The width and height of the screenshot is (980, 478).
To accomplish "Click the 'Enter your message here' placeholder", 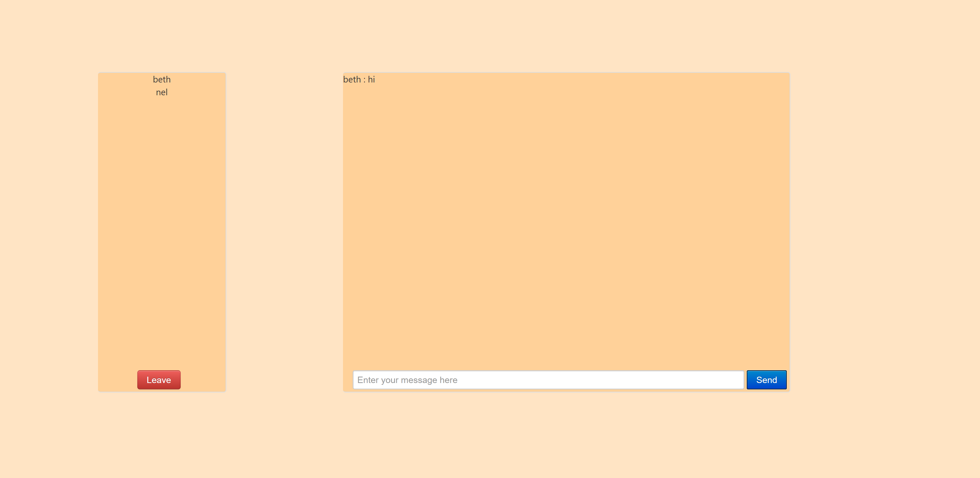I will click(x=407, y=380).
